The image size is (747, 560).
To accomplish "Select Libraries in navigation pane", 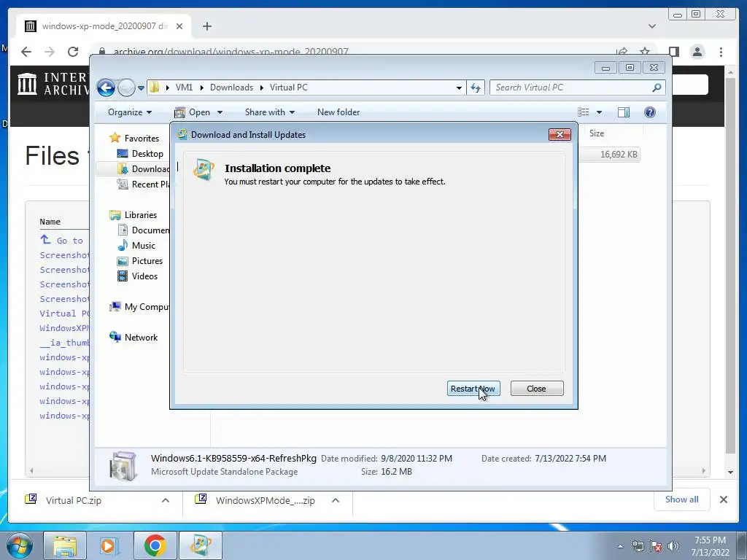I will tap(133, 215).
